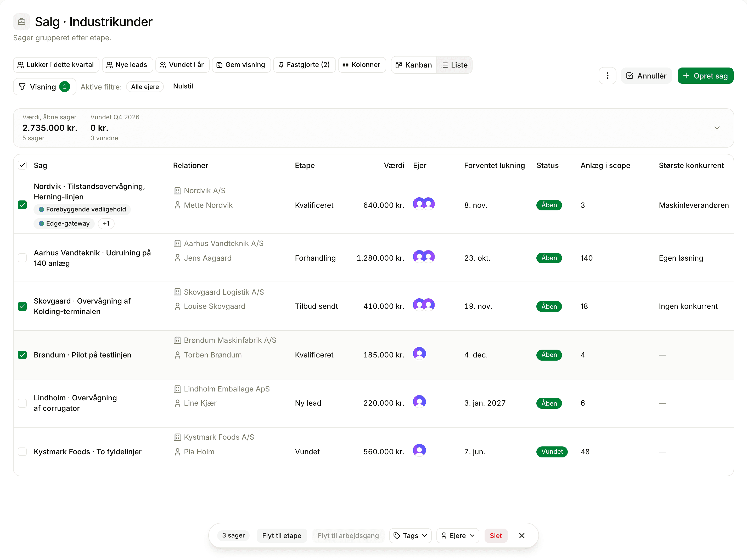747x560 pixels.
Task: Open the Visning filter menu
Action: 44,87
